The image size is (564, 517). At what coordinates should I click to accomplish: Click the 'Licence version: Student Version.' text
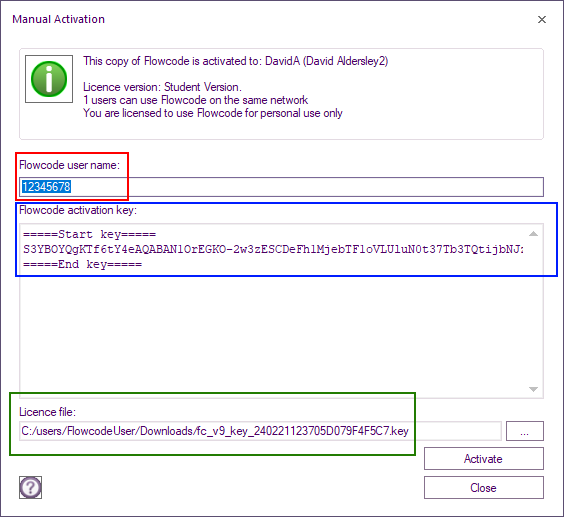coord(162,87)
